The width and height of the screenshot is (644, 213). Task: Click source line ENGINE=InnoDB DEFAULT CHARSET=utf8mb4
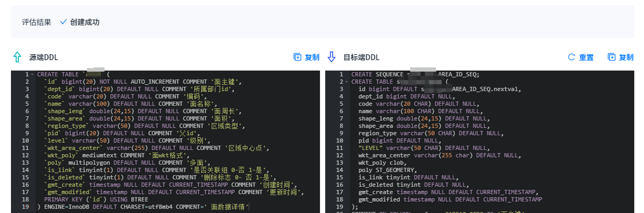click(143, 207)
